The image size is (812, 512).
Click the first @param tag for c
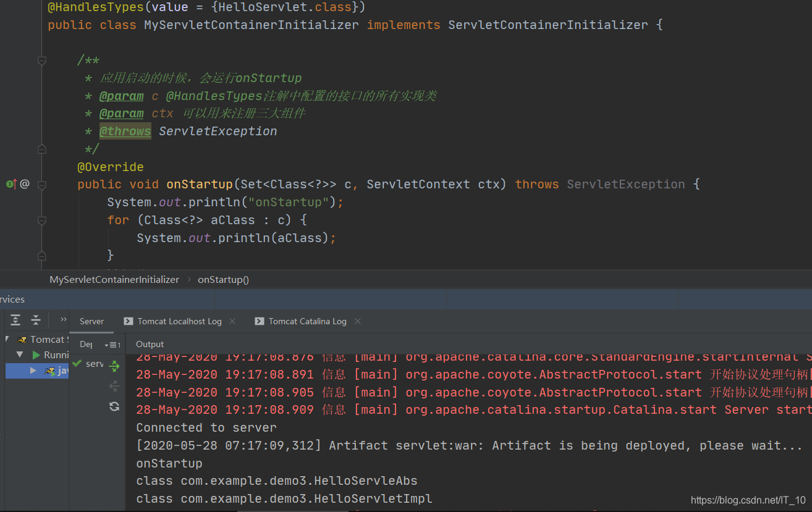pos(122,96)
